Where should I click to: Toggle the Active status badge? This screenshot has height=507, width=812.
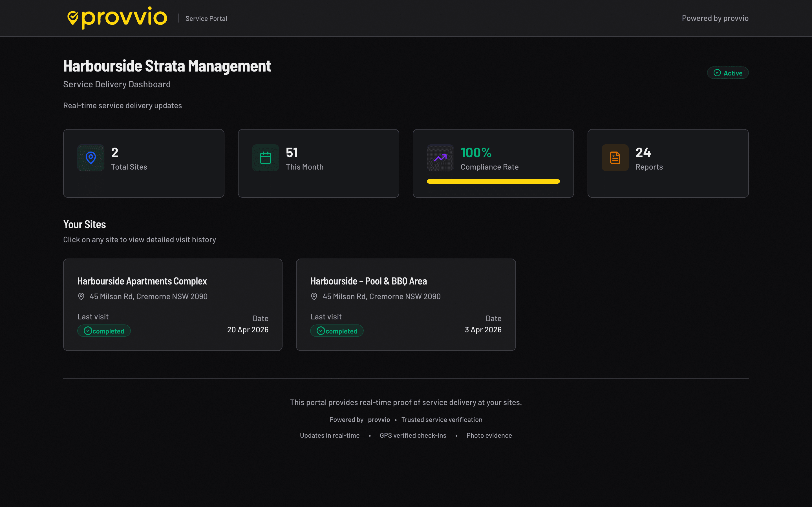(728, 73)
